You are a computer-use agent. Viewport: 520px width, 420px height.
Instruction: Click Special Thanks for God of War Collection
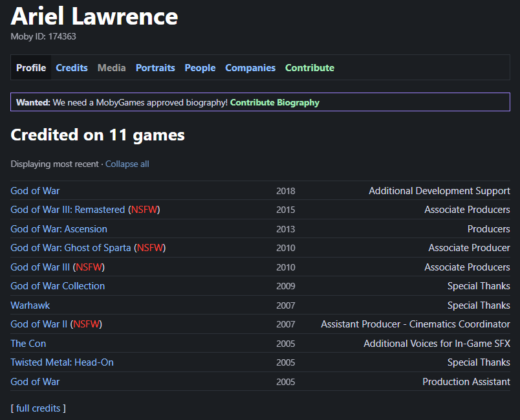pos(479,286)
